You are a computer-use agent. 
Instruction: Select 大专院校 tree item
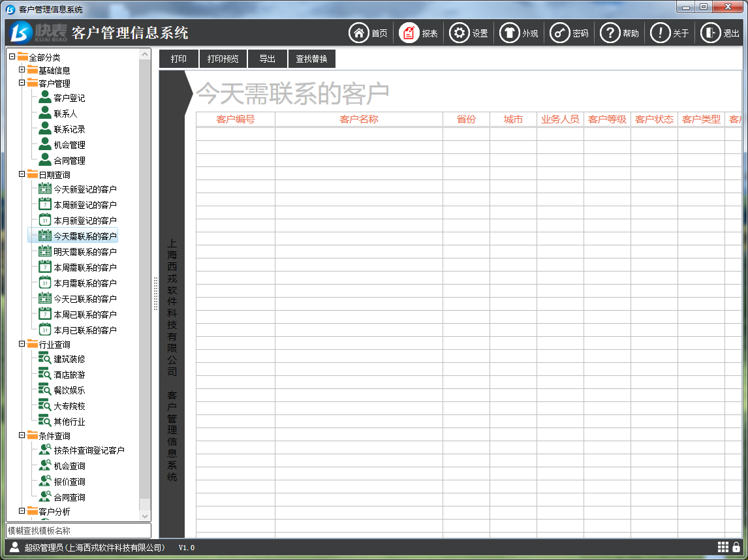tap(69, 406)
